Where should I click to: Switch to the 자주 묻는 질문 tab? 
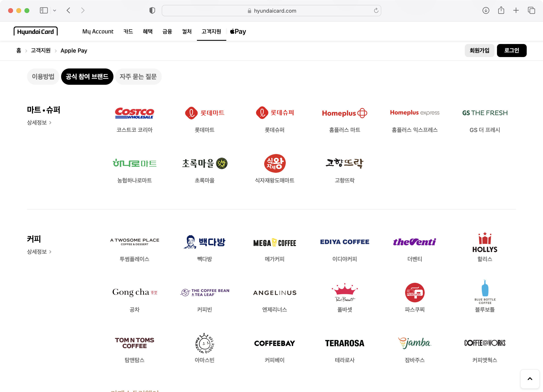138,77
